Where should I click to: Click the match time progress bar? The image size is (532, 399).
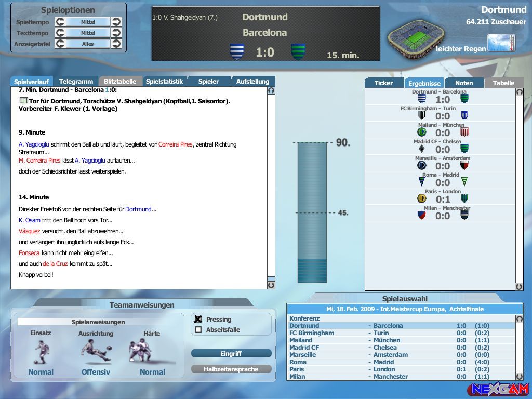[312, 212]
